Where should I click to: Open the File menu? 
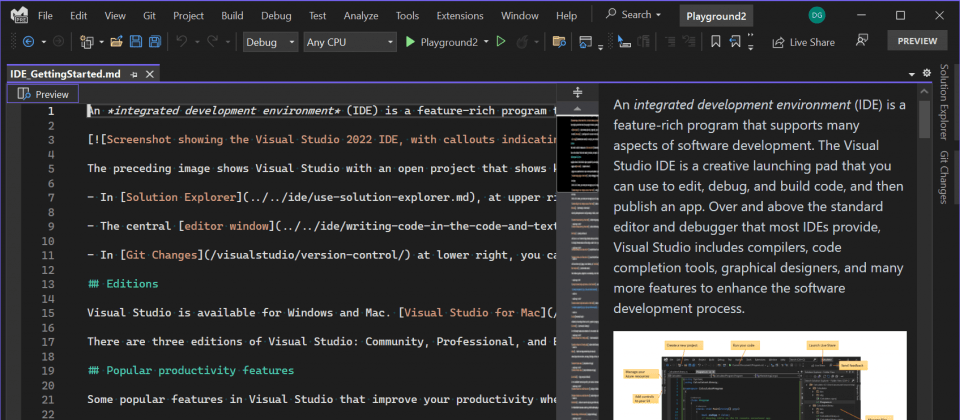point(45,15)
